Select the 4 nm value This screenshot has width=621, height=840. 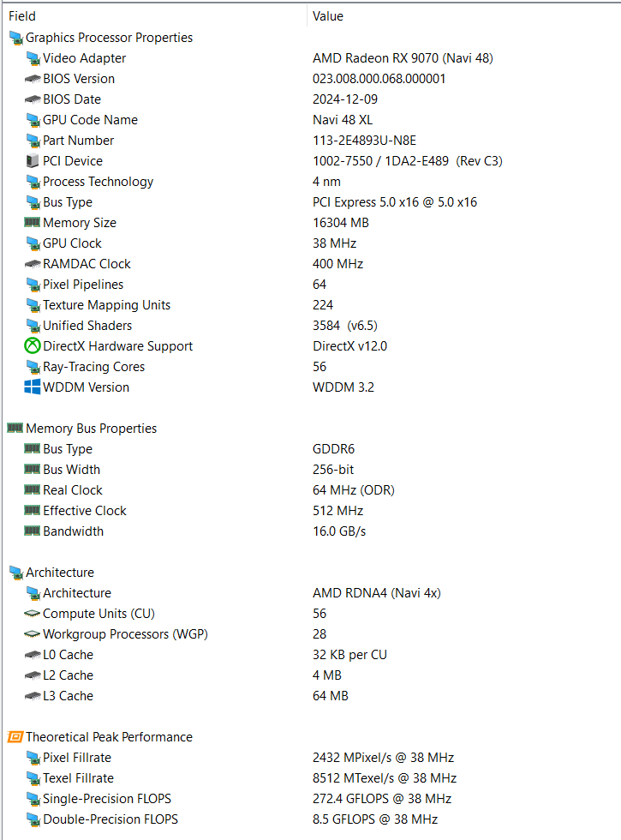click(x=326, y=182)
